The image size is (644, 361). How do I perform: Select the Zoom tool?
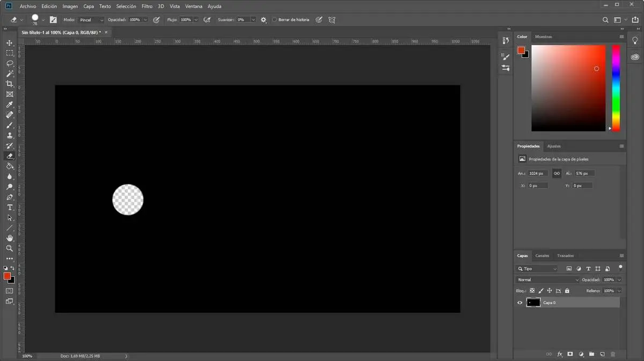9,248
